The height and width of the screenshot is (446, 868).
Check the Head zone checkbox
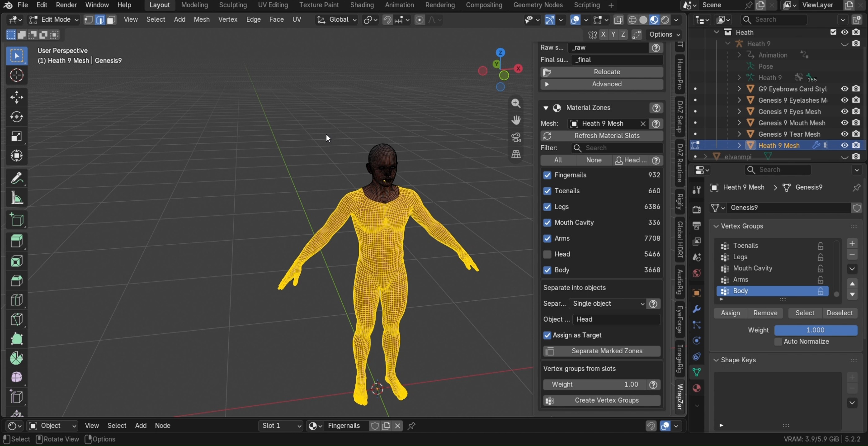click(547, 254)
